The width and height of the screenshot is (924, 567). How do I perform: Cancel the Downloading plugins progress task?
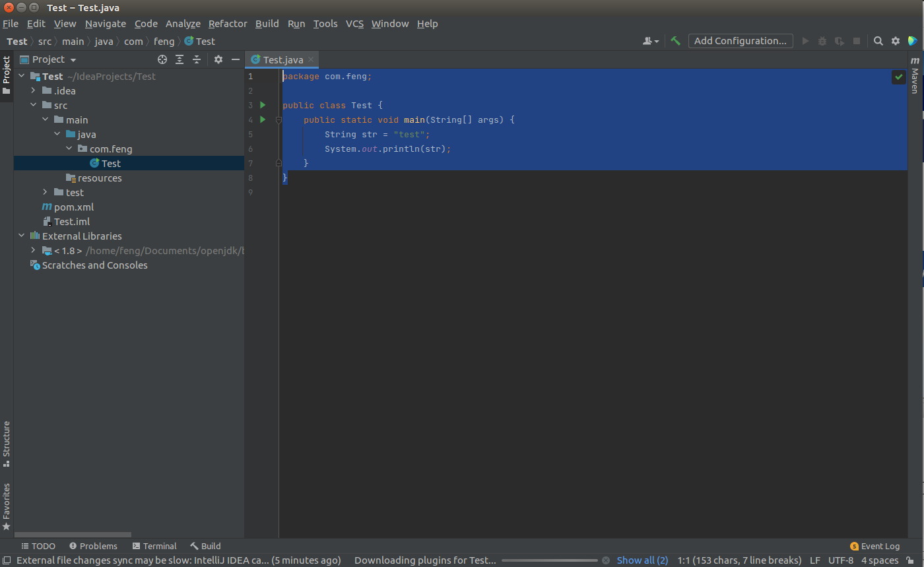606,560
